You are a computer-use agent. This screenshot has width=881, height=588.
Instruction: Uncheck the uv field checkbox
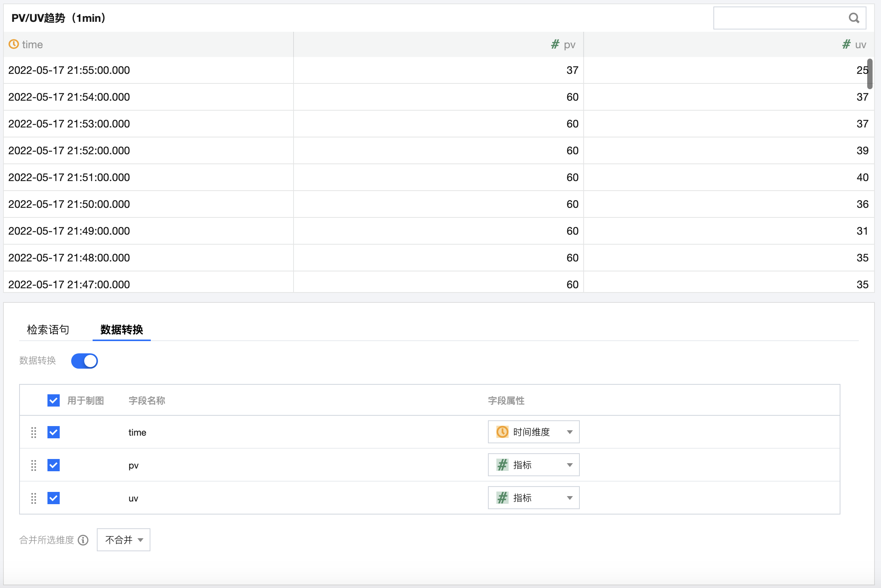pos(54,498)
